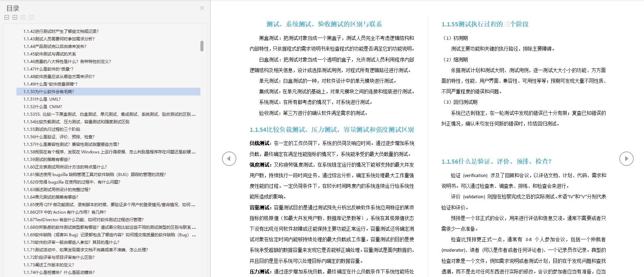644x277 pixels.
Task: Click page heading 1.1.56什么是验证、评价、预排、检查
Action: click(496, 161)
